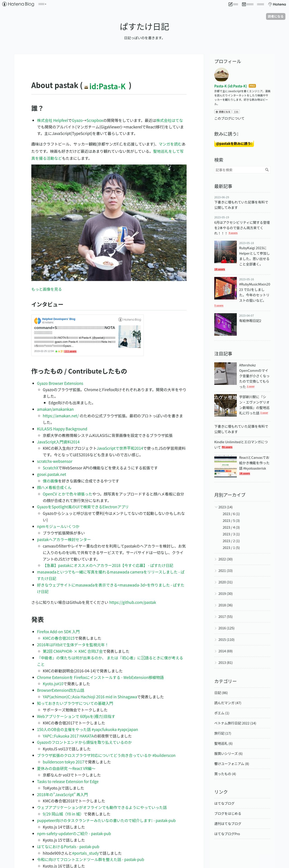Open the ReactとCanvas article thumbnail
Viewport: 289px width, 868px height.
coord(225,466)
